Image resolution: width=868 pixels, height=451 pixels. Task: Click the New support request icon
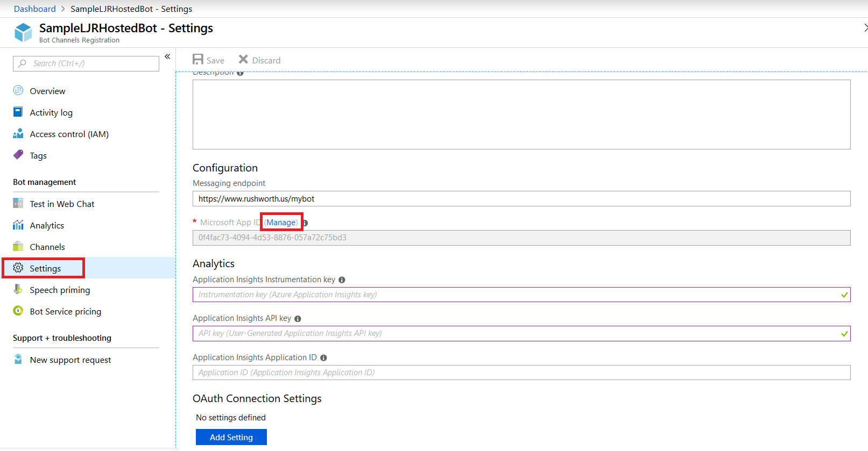tap(18, 359)
